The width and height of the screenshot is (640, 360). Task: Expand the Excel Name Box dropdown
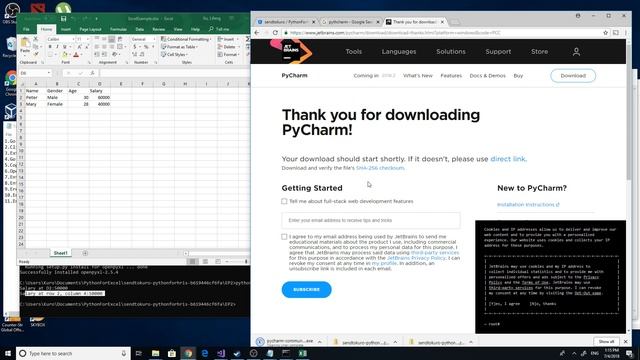[x=49, y=73]
